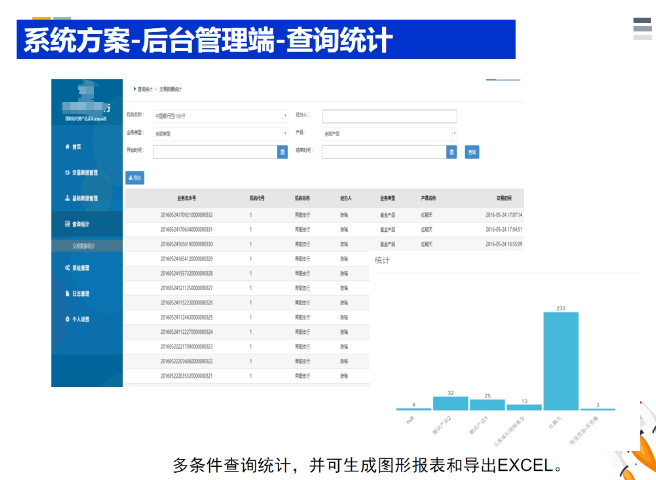Image resolution: width=656 pixels, height=480 pixels.
Task: Click the 经办人 column header
Action: pyautogui.click(x=346, y=198)
